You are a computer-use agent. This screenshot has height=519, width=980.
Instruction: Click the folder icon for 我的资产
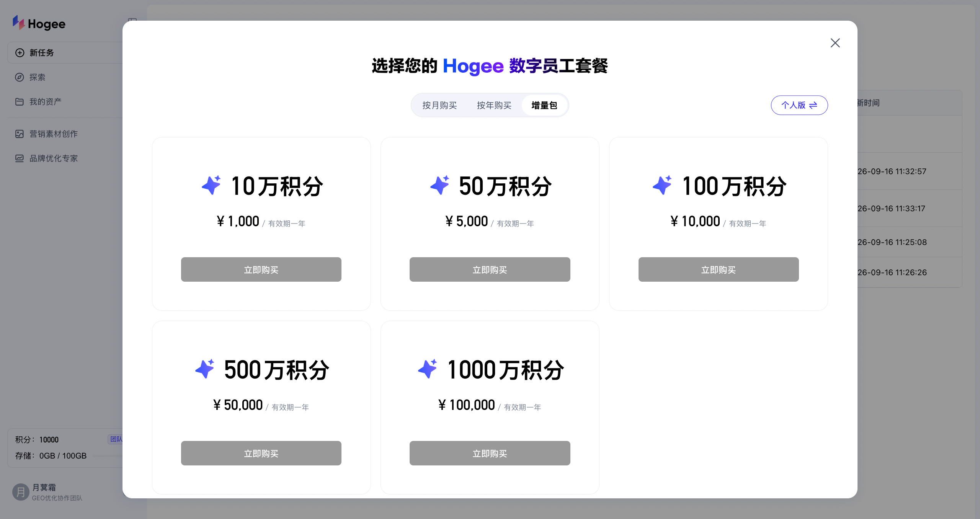[x=20, y=102]
